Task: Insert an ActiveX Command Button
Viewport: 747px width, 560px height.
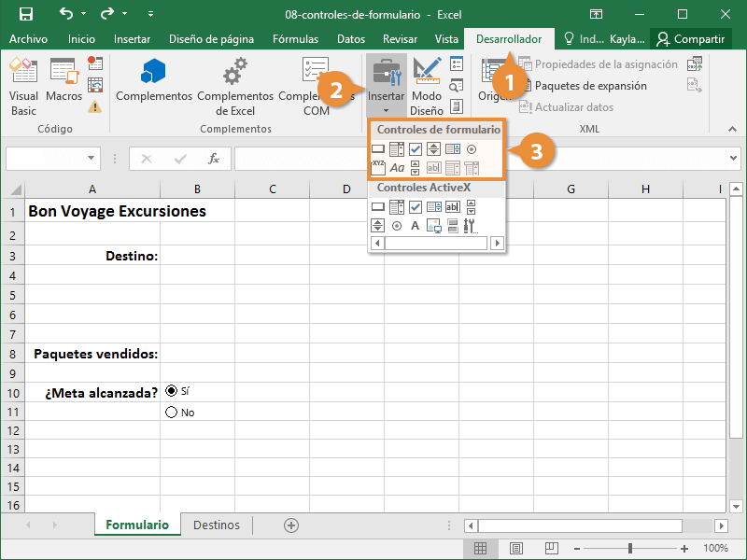Action: click(x=378, y=207)
